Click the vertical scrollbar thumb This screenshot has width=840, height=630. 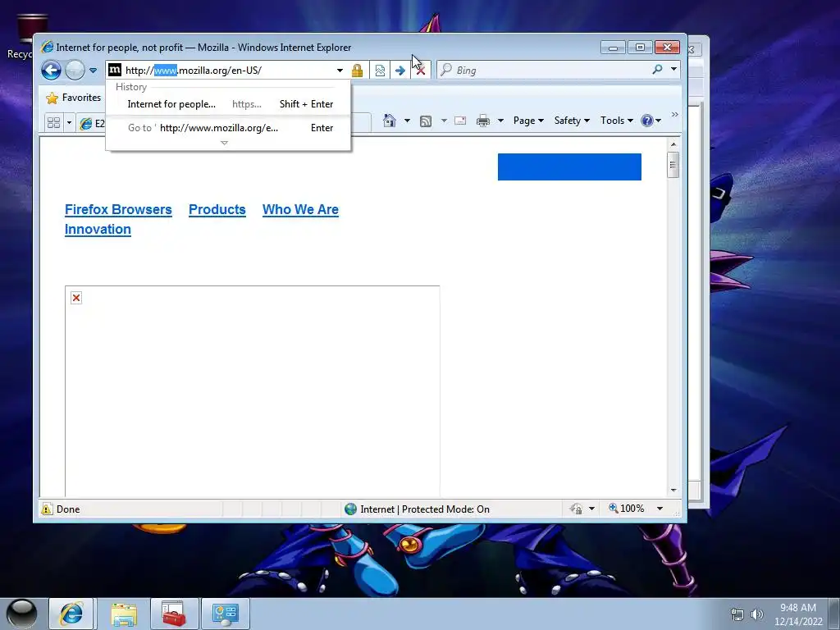click(x=673, y=164)
